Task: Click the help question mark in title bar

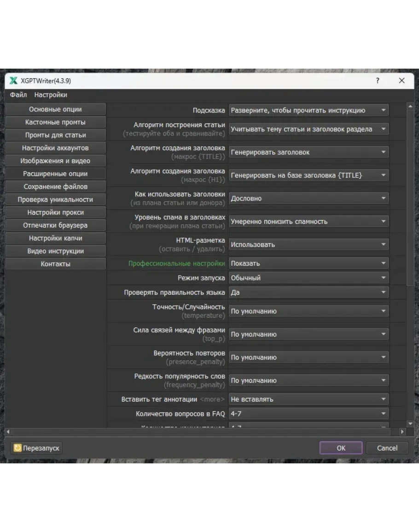Action: (377, 81)
